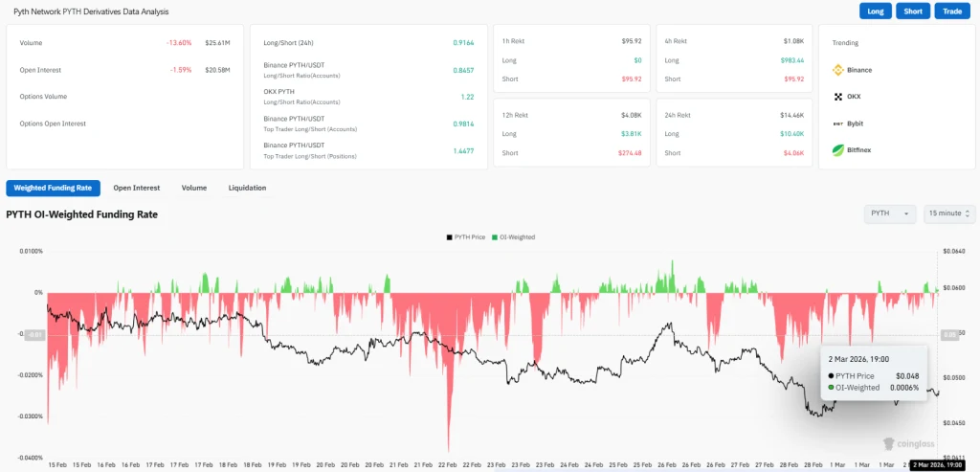Click the PYTH OI-Weighted Funding Rate heading

click(x=82, y=214)
